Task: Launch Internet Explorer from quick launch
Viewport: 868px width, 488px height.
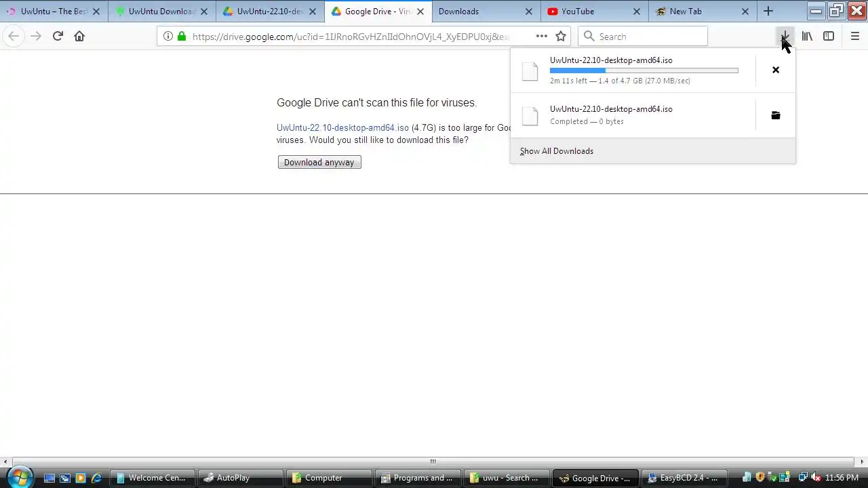Action: (x=96, y=478)
